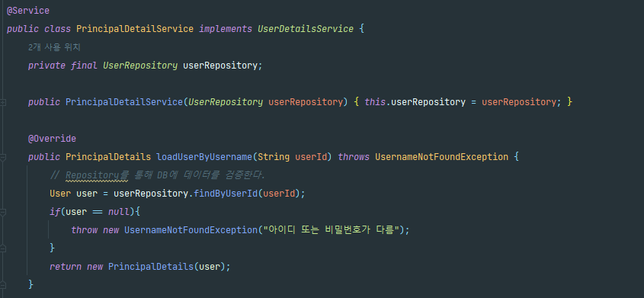This screenshot has width=644, height=298.
Task: Click userId parameter in loadUserByUsername signature
Action: [311, 157]
